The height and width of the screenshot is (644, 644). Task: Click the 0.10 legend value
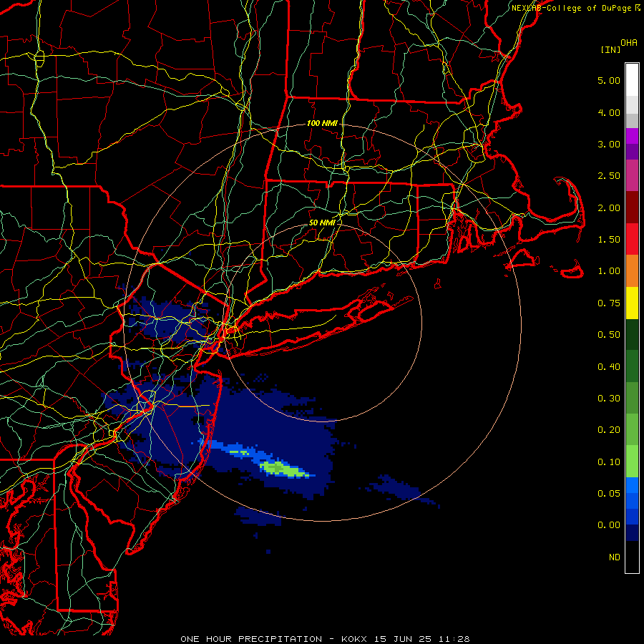[x=609, y=462]
